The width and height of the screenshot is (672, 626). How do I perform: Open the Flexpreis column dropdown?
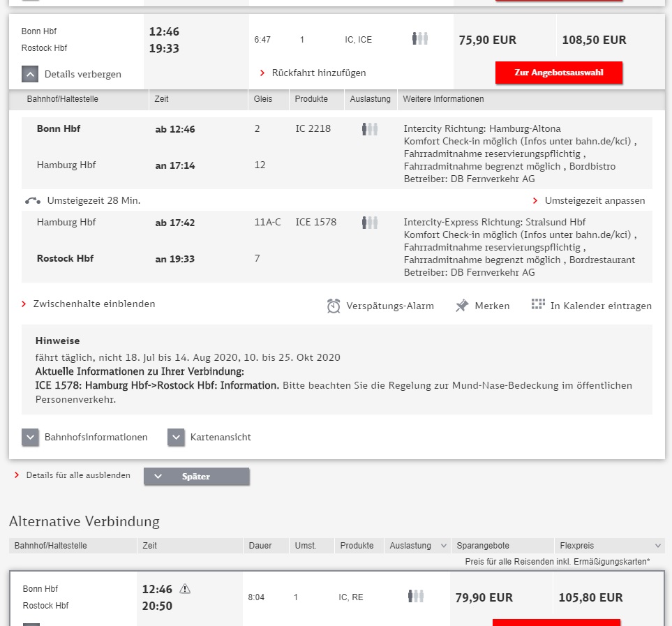pos(657,546)
